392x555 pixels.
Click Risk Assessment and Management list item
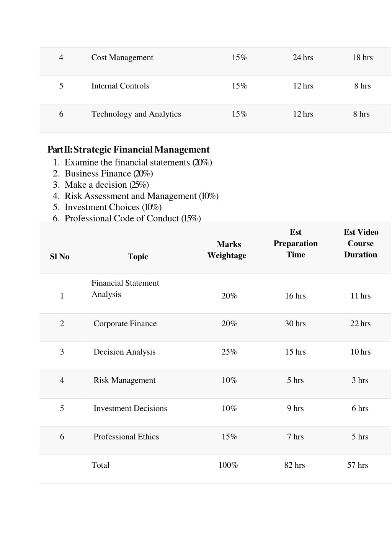click(142, 196)
